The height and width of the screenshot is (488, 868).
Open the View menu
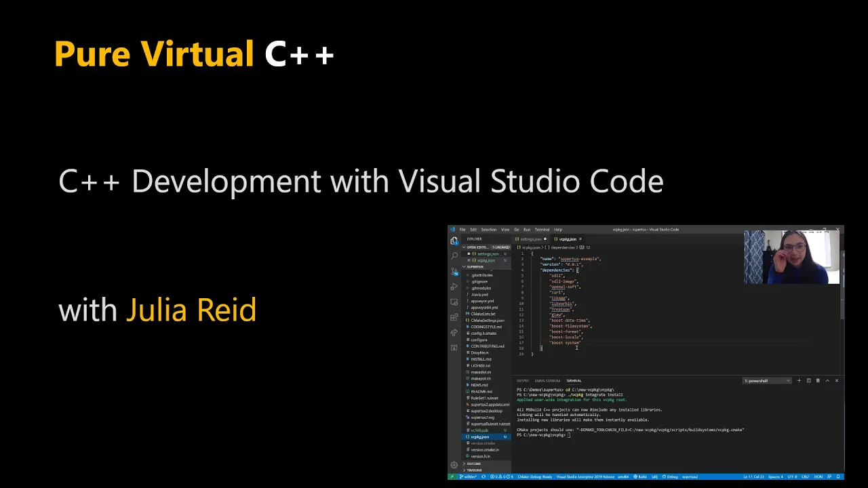505,230
